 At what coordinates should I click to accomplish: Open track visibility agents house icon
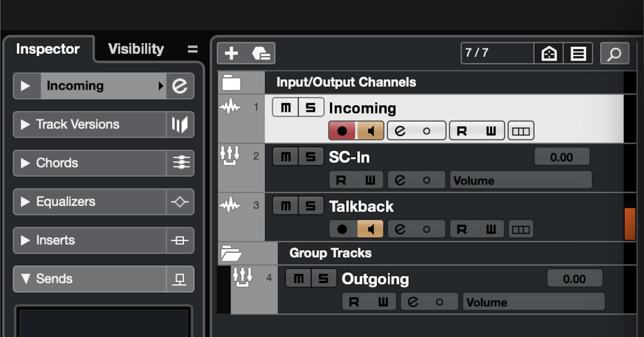(549, 54)
